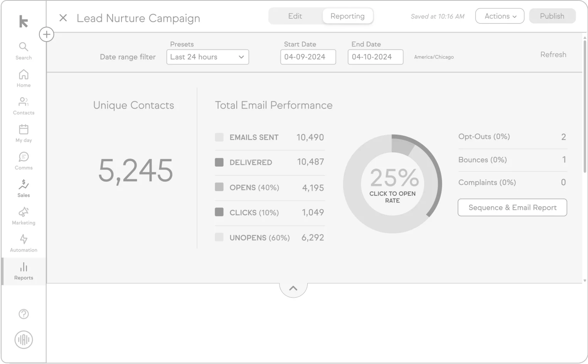Switch to the Reporting tab
The height and width of the screenshot is (364, 588).
point(347,16)
